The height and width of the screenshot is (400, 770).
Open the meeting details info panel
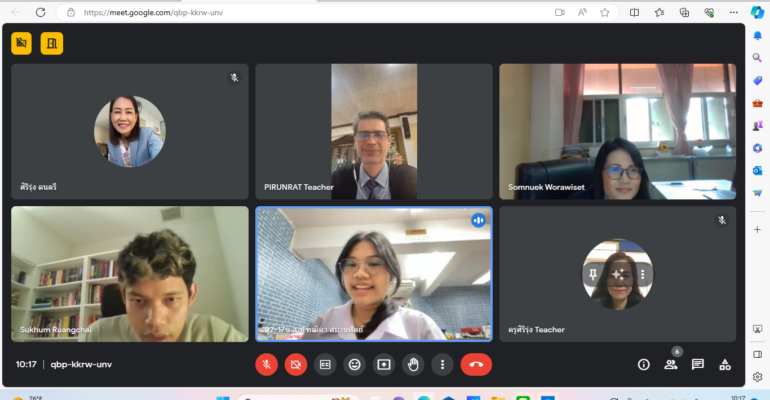643,365
